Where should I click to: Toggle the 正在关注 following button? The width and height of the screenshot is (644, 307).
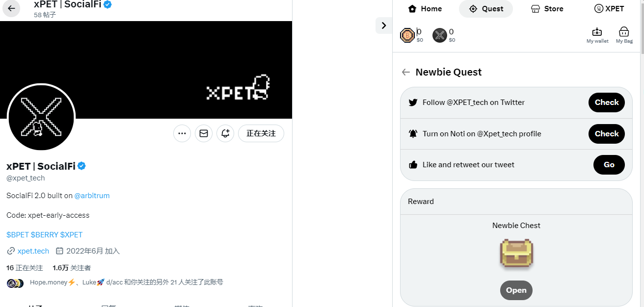click(x=261, y=133)
